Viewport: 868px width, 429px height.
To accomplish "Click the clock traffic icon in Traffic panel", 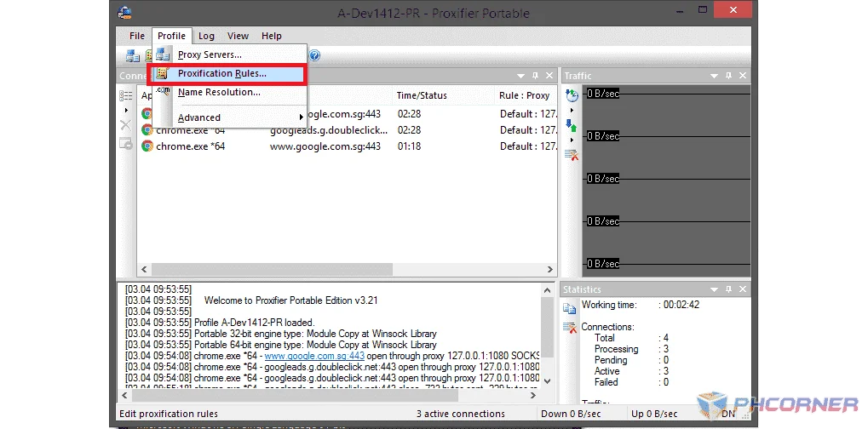I will (572, 95).
